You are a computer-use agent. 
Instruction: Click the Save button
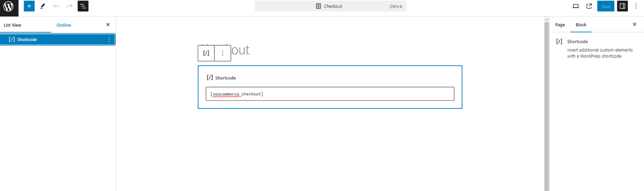[606, 7]
